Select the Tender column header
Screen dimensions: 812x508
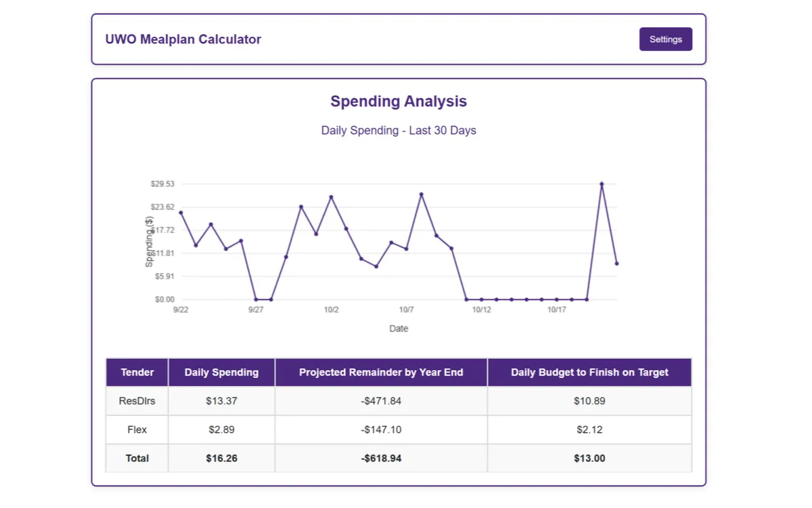pyautogui.click(x=137, y=372)
